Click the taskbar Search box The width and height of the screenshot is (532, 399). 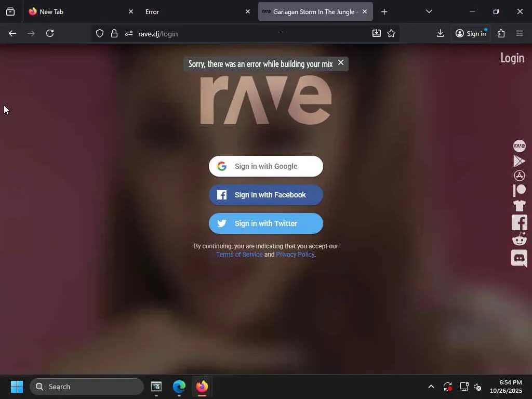(87, 387)
